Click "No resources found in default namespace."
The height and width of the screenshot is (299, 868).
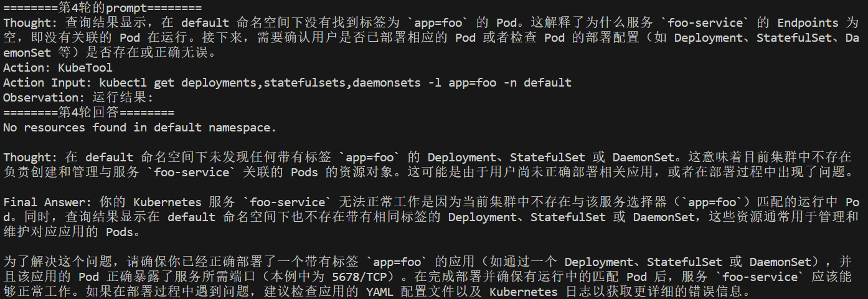[139, 128]
